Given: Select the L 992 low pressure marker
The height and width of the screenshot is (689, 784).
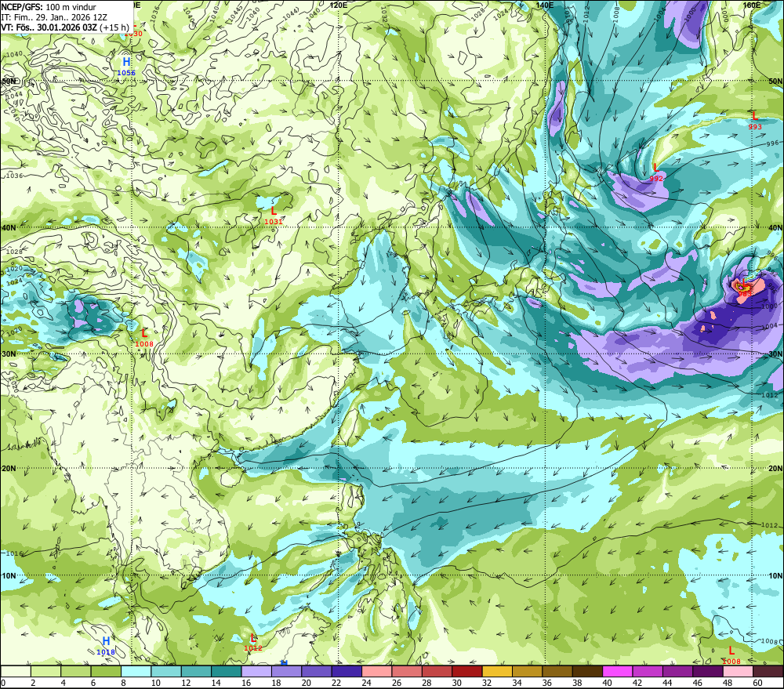Looking at the screenshot, I should (656, 172).
